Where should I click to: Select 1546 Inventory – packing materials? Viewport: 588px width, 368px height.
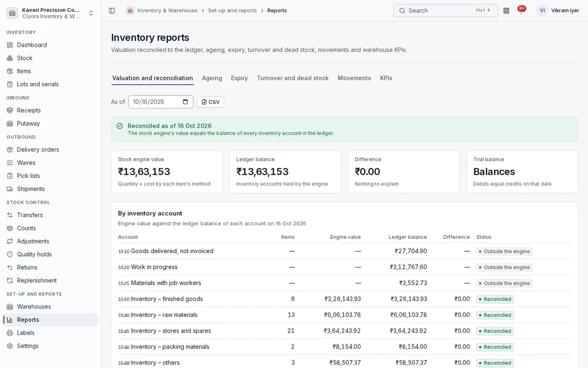(344, 347)
